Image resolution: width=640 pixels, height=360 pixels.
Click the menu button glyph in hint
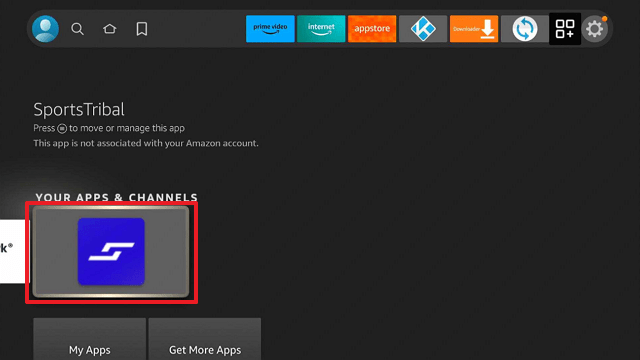click(x=62, y=129)
